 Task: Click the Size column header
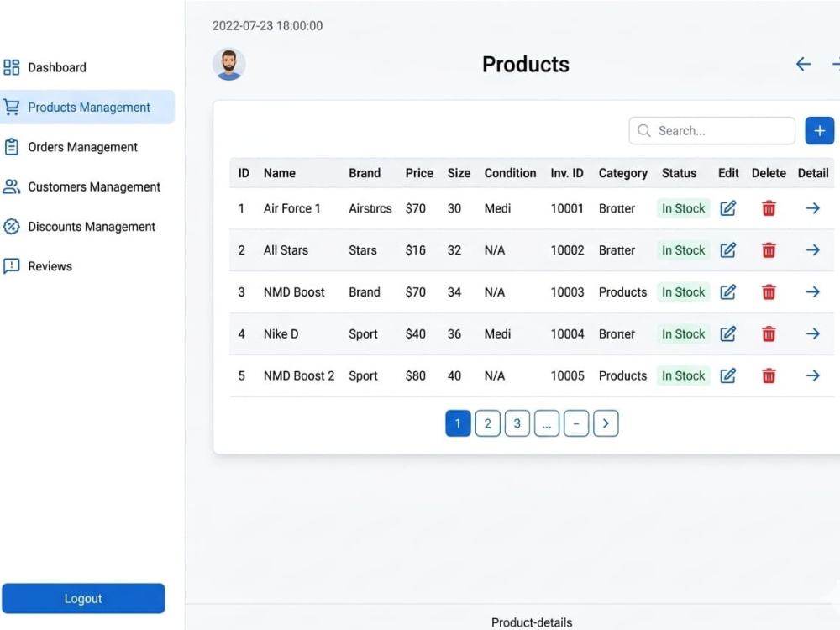(x=459, y=173)
